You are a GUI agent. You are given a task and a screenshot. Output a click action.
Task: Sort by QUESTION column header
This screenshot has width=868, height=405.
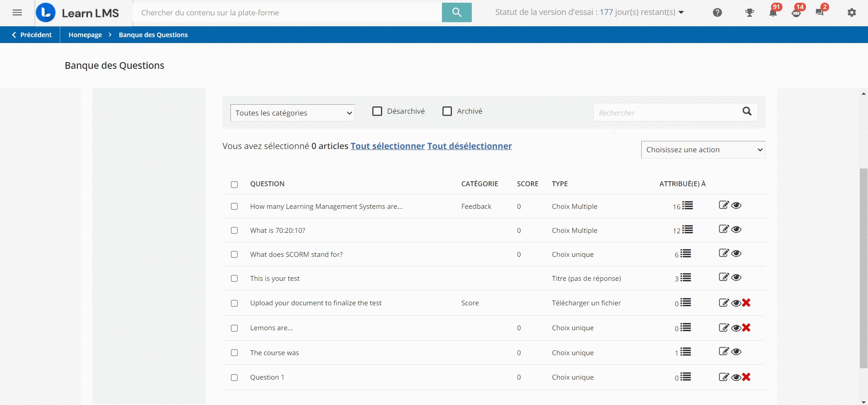tap(267, 183)
